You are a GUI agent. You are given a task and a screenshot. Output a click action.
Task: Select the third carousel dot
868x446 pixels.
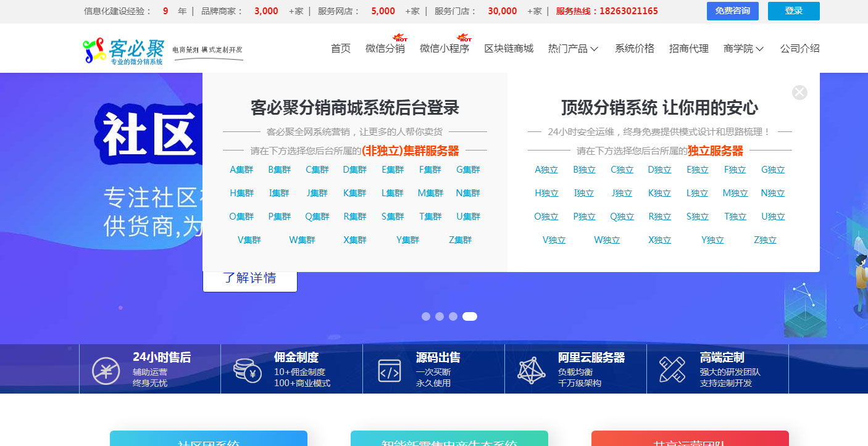click(x=453, y=316)
